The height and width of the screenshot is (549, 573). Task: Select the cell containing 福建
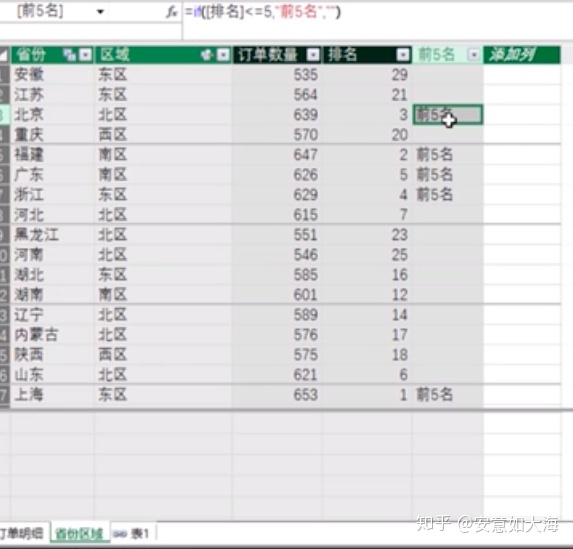53,155
